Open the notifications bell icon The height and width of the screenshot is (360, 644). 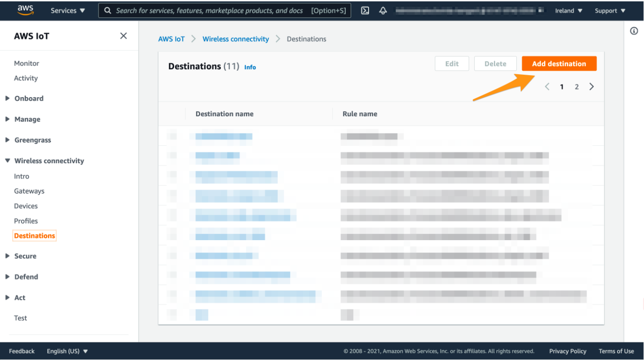[383, 10]
